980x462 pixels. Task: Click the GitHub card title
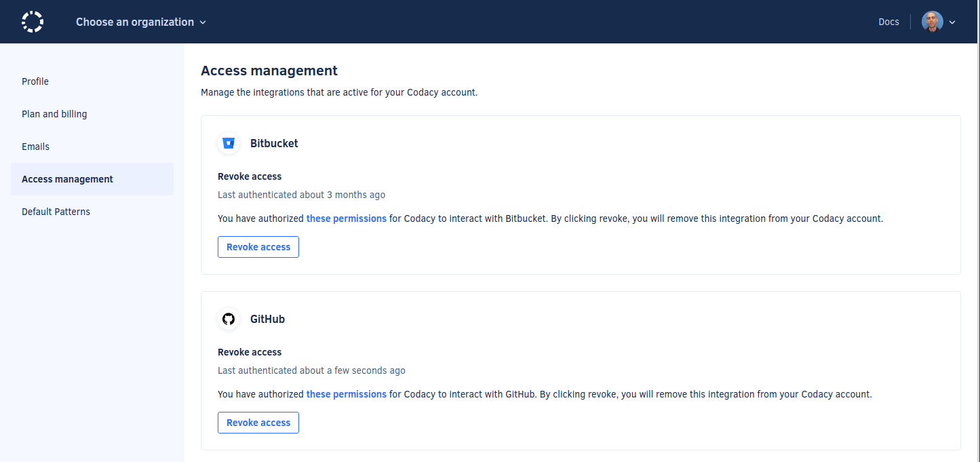(267, 319)
